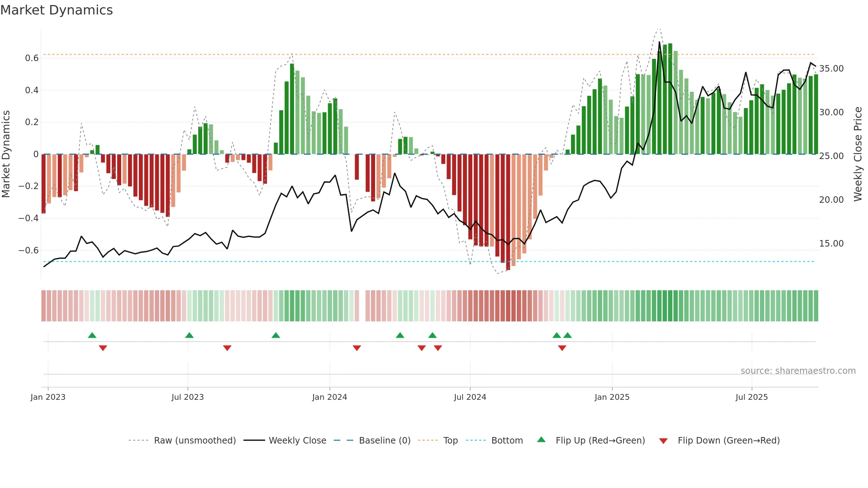
Task: Click the 0.6 dynamics axis label
Action: [x=32, y=58]
